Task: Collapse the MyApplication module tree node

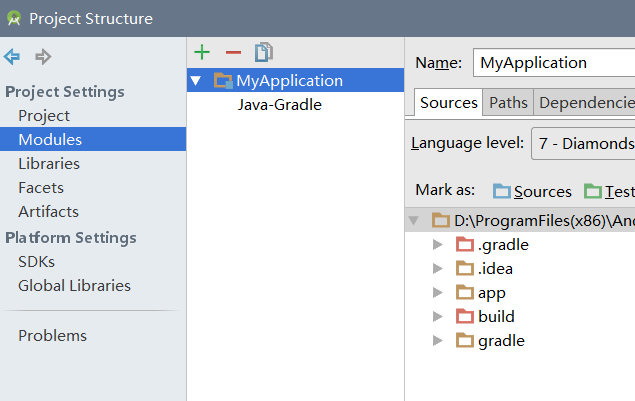Action: click(196, 81)
